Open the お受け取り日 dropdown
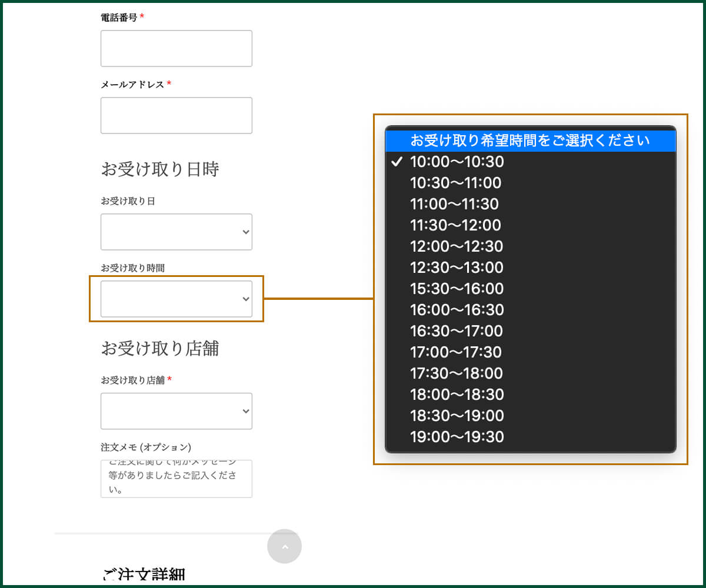706x588 pixels. 176,232
